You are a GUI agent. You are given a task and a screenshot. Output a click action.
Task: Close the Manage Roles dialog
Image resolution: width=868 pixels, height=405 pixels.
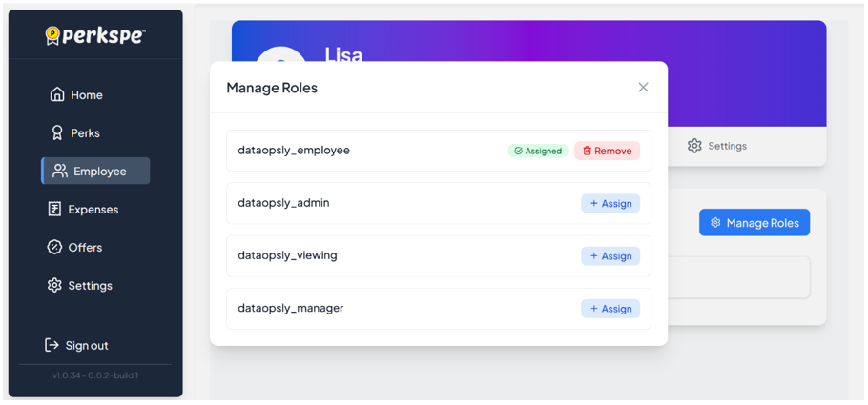(x=643, y=87)
